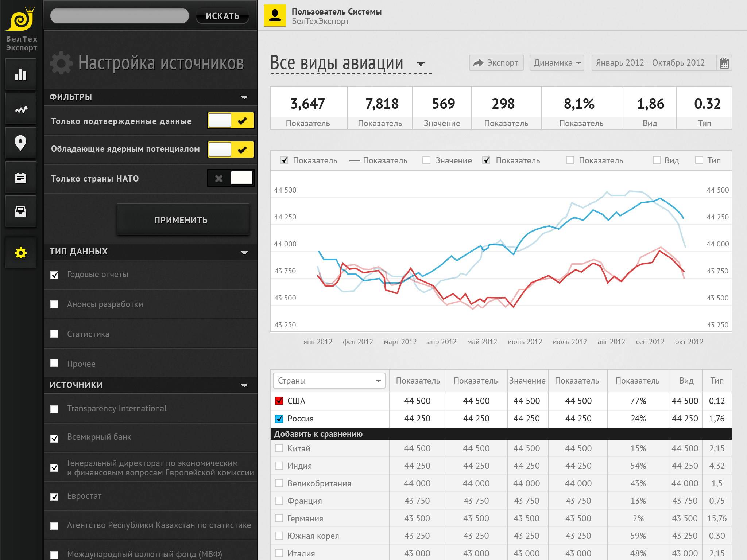Disable Только подтвержденные данные switch
Screen dimensions: 747x560
231,120
